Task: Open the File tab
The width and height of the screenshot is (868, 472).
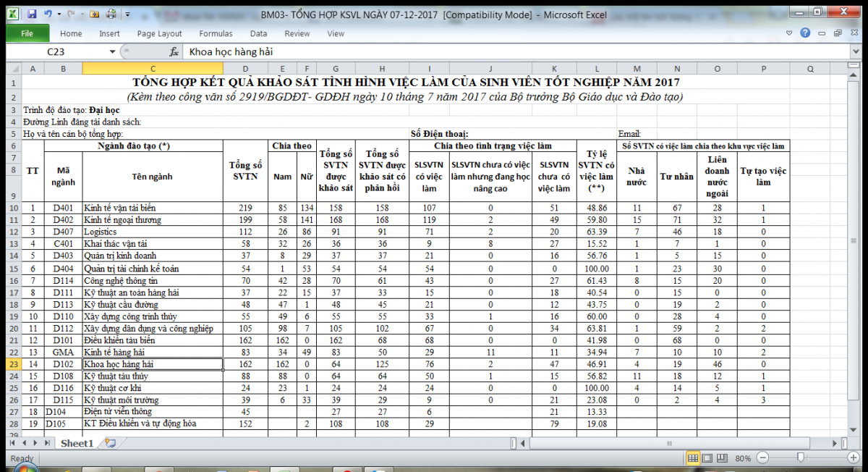Action: pos(27,33)
